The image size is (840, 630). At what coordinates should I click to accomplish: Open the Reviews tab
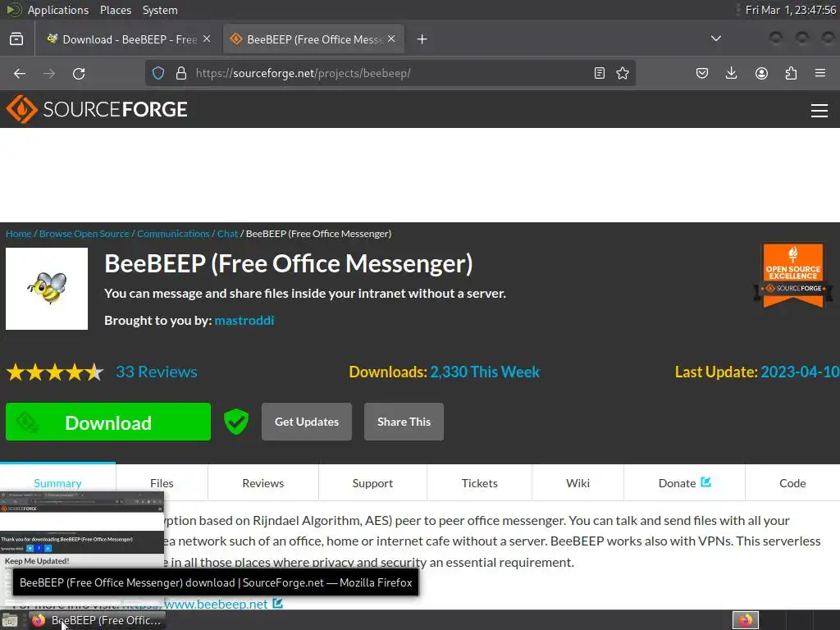coord(263,482)
